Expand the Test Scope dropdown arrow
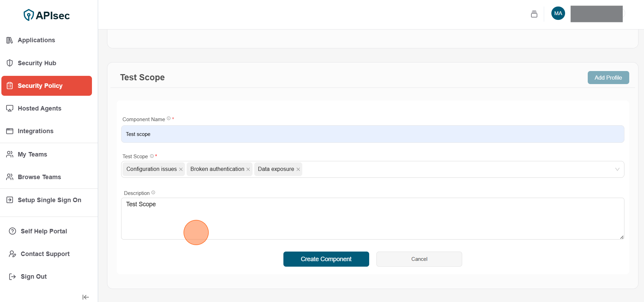 617,169
